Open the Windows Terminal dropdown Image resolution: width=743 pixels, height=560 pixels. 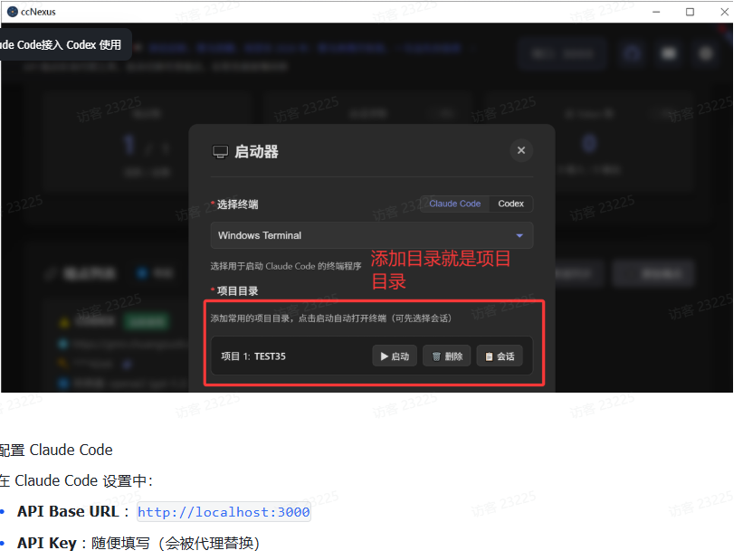click(372, 235)
